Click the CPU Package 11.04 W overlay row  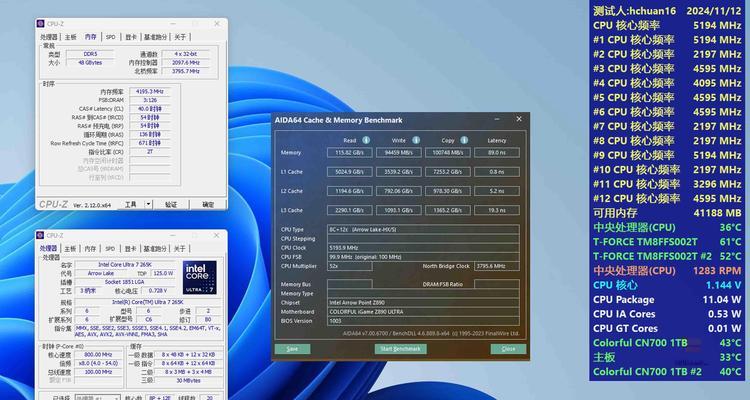click(667, 300)
